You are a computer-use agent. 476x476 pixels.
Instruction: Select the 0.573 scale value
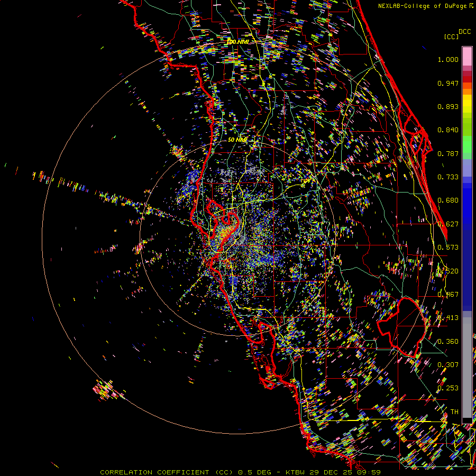point(448,248)
